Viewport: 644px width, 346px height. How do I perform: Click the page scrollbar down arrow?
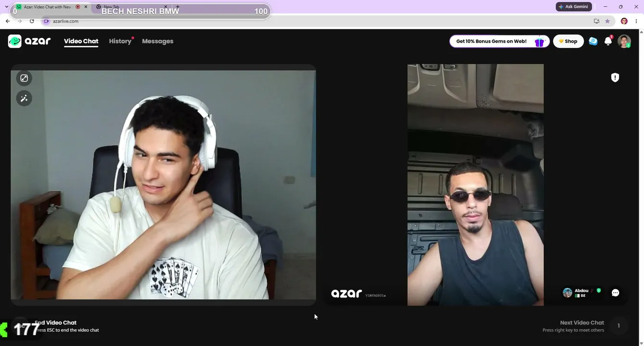click(x=641, y=343)
